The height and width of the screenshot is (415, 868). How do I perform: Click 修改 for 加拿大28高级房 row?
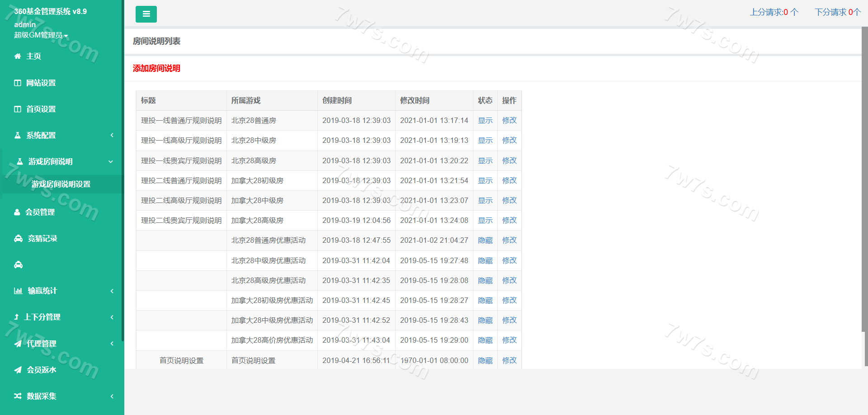pyautogui.click(x=509, y=220)
